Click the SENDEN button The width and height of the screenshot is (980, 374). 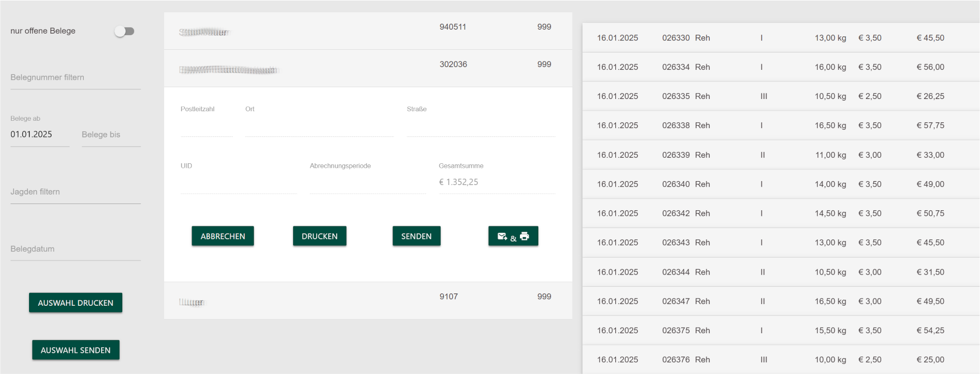416,236
